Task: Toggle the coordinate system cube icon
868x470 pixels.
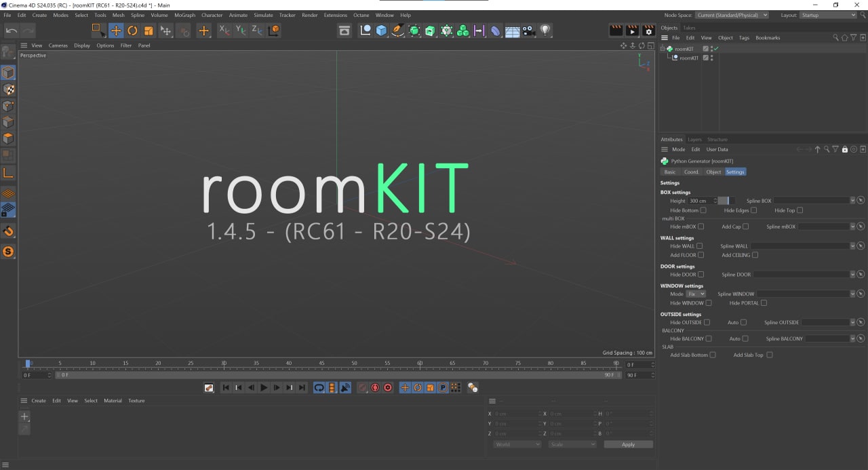Action: [x=274, y=31]
